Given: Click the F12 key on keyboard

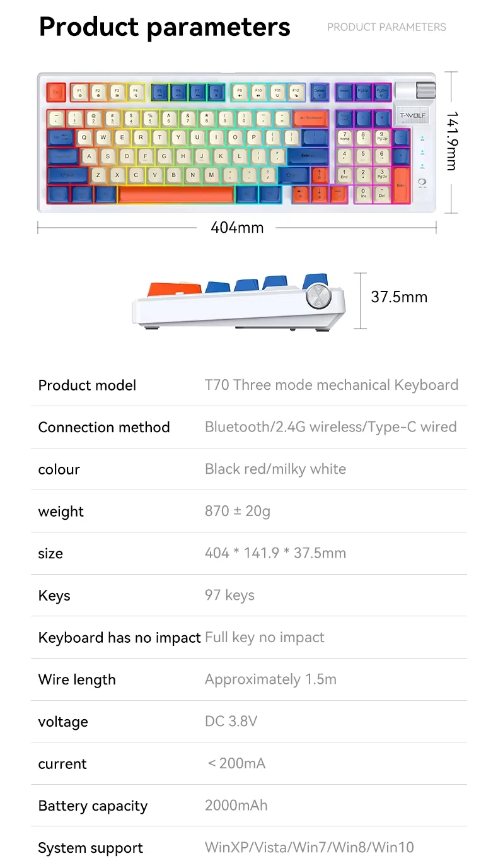Looking at the screenshot, I should pyautogui.click(x=296, y=93).
